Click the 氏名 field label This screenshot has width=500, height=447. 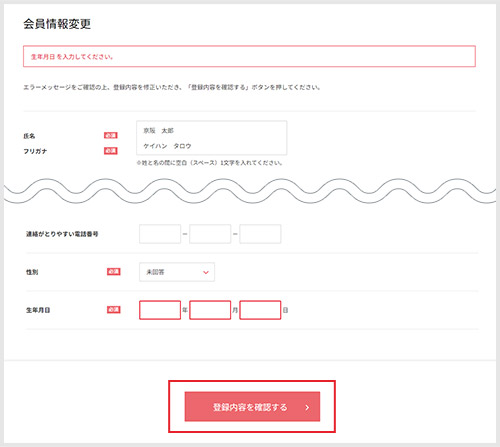click(29, 136)
